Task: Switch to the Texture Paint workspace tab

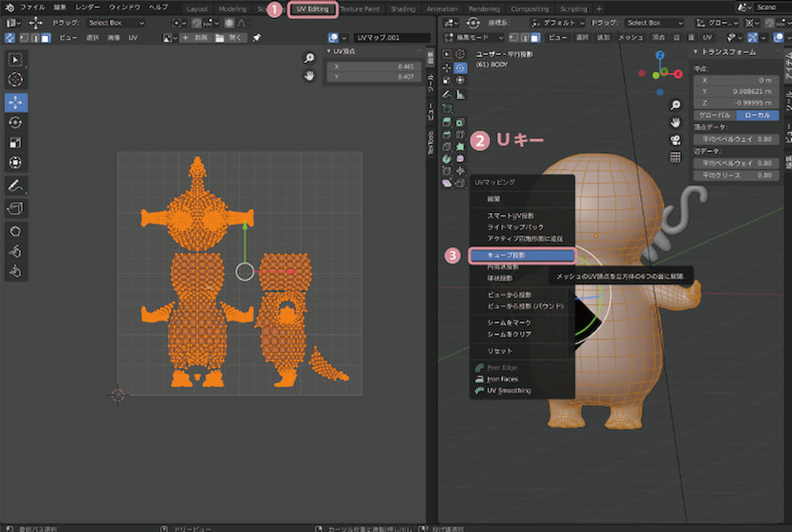Action: 360,9
